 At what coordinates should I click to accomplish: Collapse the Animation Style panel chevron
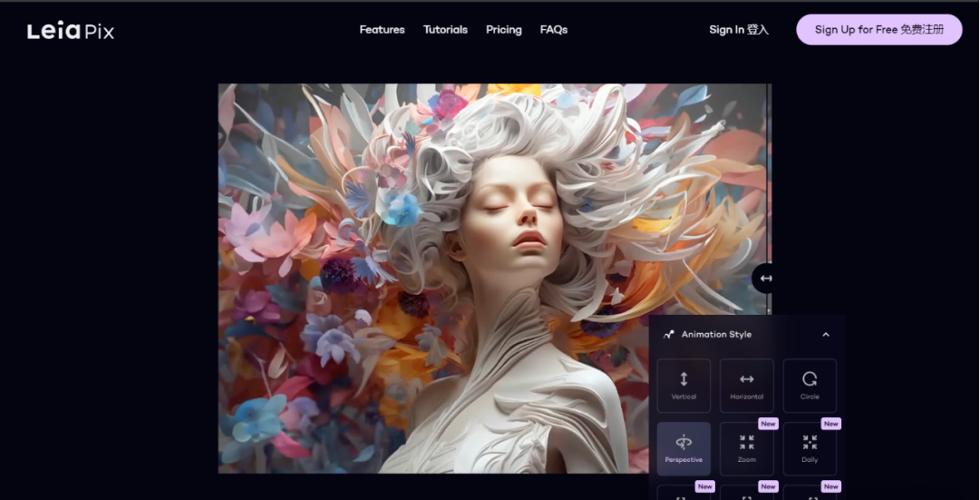pos(826,335)
